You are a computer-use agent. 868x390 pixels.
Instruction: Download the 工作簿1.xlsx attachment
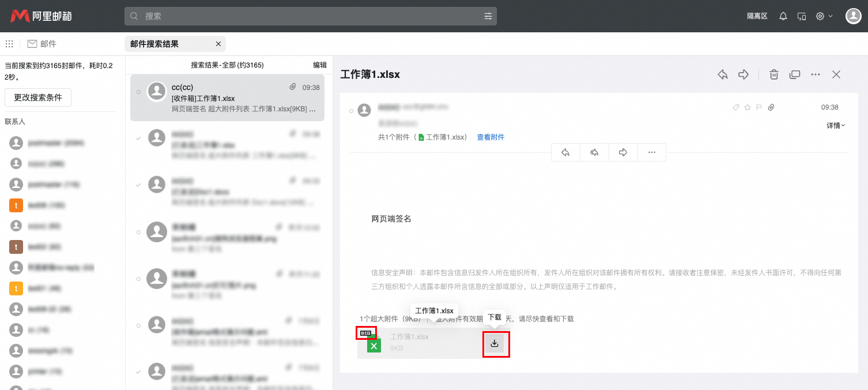[x=495, y=343]
